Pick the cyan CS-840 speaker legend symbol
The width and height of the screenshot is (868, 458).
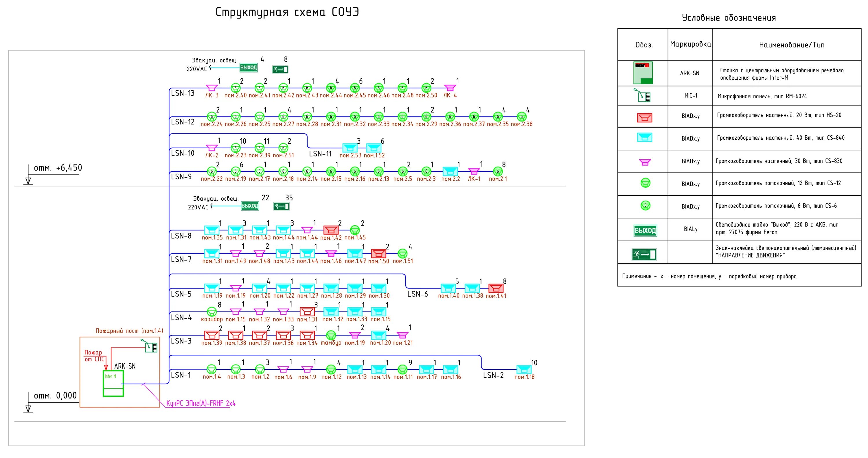pos(644,137)
